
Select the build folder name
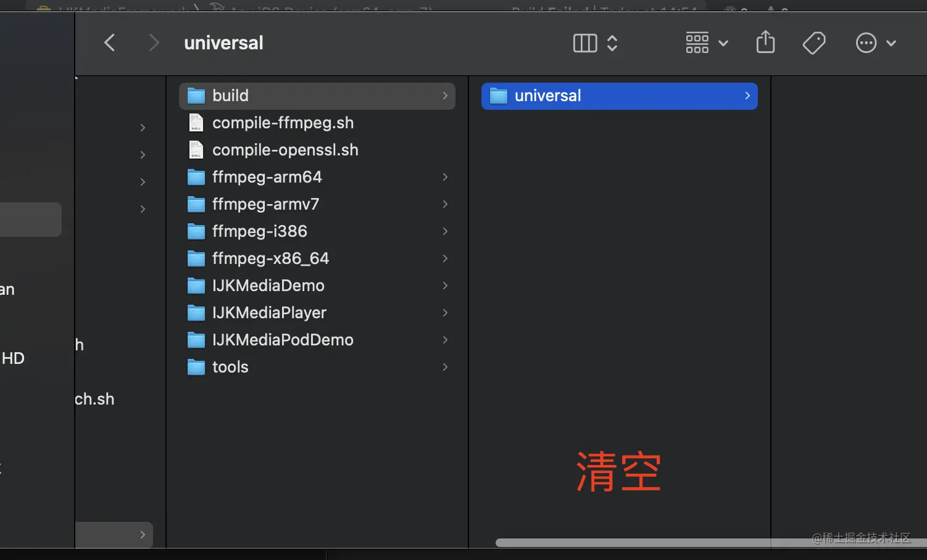230,96
